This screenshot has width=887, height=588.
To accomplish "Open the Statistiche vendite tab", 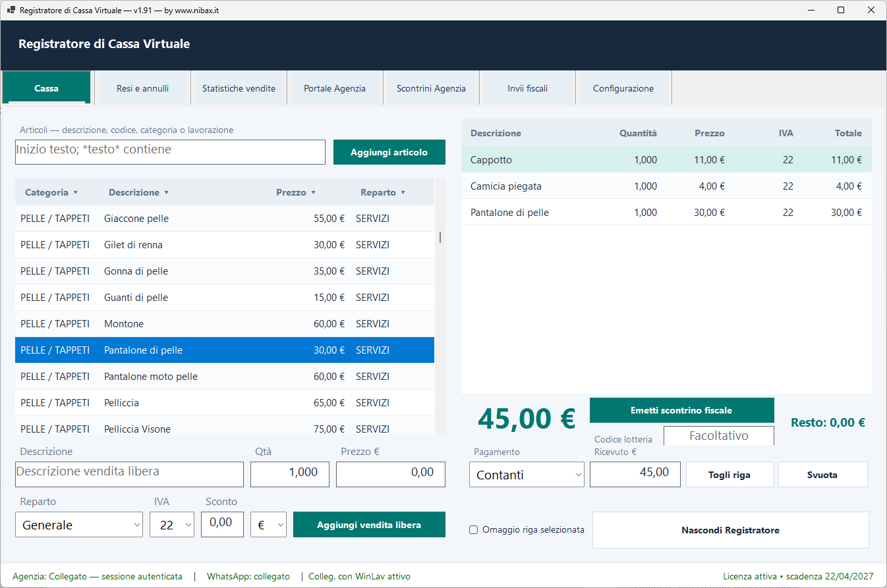I will (x=239, y=88).
